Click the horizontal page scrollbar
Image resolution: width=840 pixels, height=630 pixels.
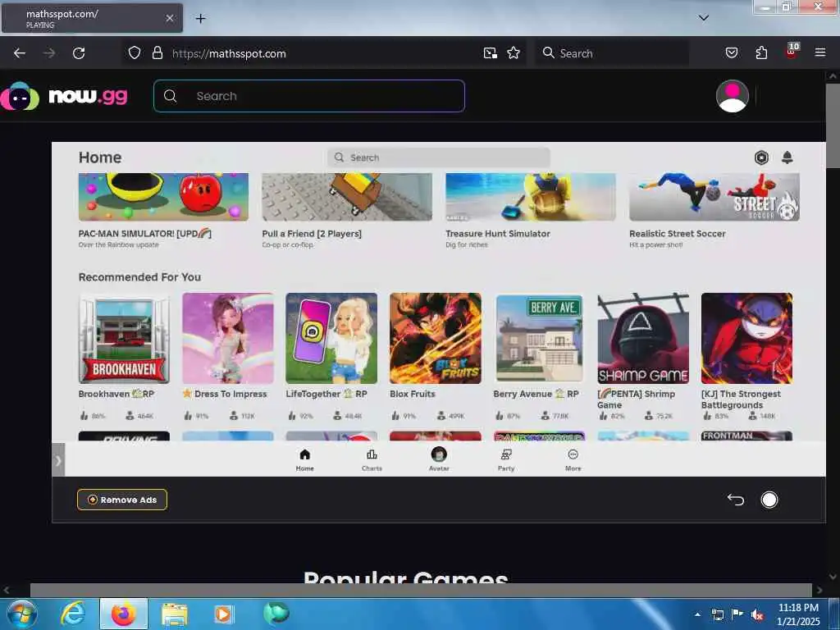click(421, 590)
